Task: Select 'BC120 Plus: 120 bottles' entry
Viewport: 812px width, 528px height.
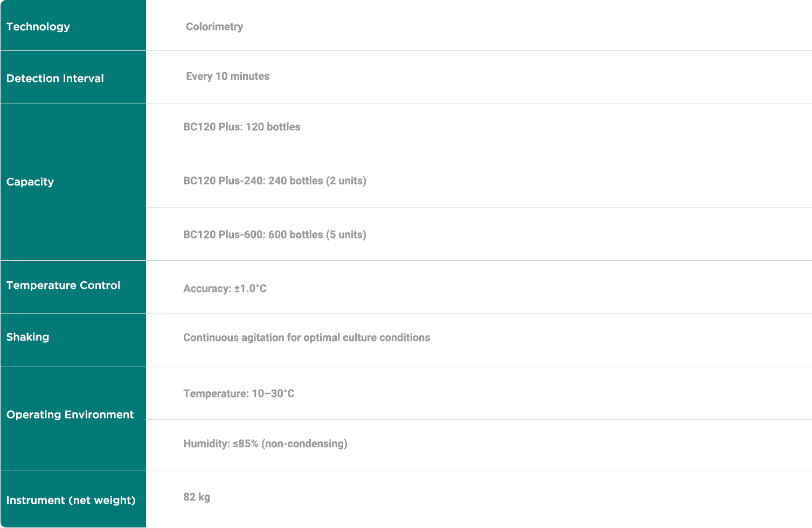Action: coord(241,127)
